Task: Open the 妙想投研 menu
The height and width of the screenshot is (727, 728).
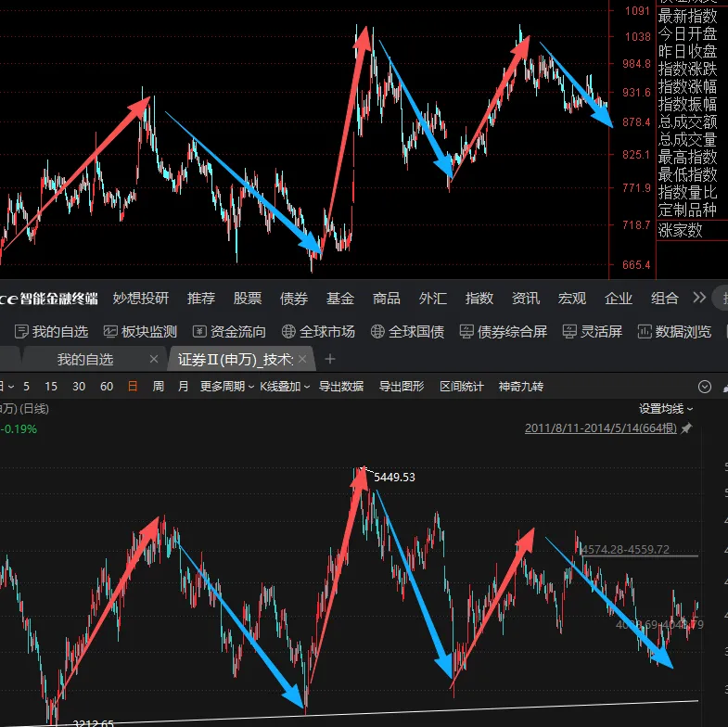Action: pyautogui.click(x=141, y=298)
